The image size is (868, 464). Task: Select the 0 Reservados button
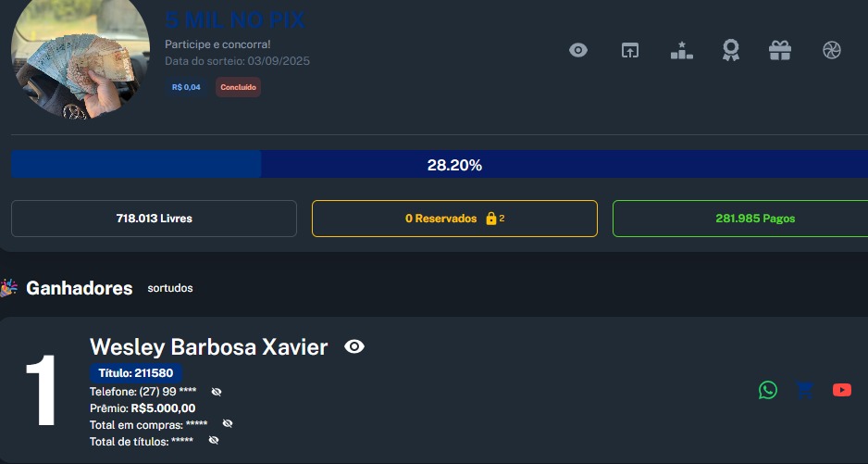[x=454, y=219]
